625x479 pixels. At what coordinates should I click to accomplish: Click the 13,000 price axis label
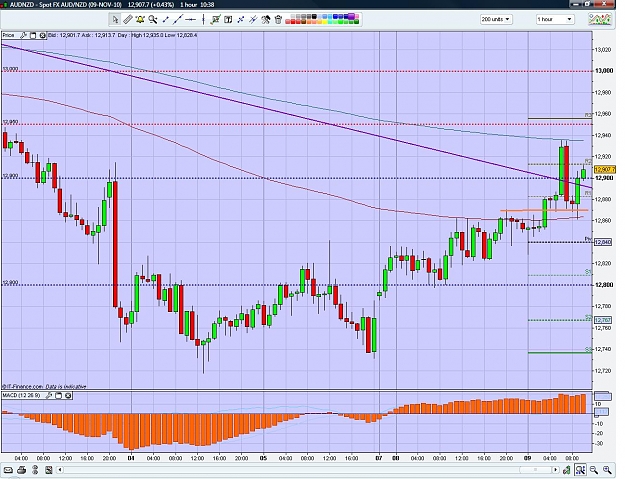point(604,71)
